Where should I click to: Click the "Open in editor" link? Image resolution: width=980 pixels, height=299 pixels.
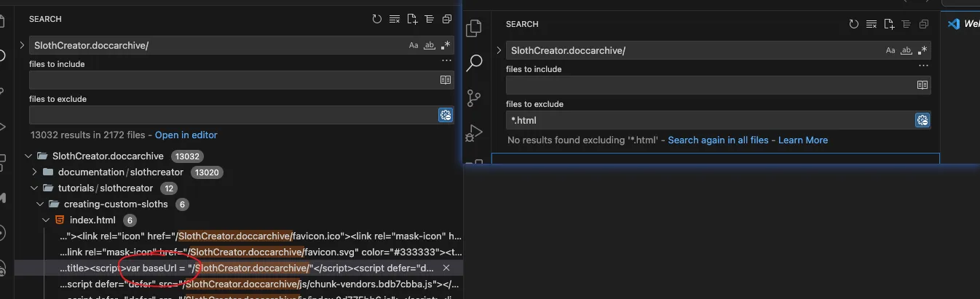point(186,135)
